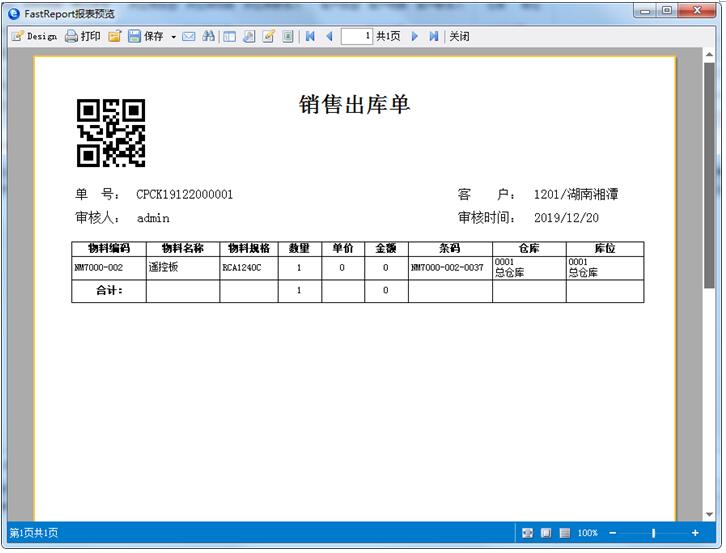Image resolution: width=726 pixels, height=553 pixels.
Task: Click the zoom in plus button
Action: tap(695, 533)
